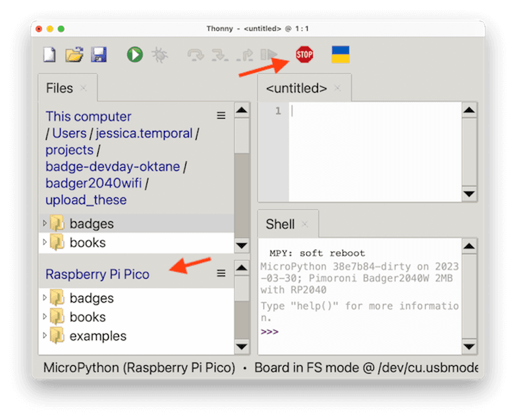Expand badges folder on Raspberry Pi Pico
This screenshot has height=420, width=516.
(45, 297)
